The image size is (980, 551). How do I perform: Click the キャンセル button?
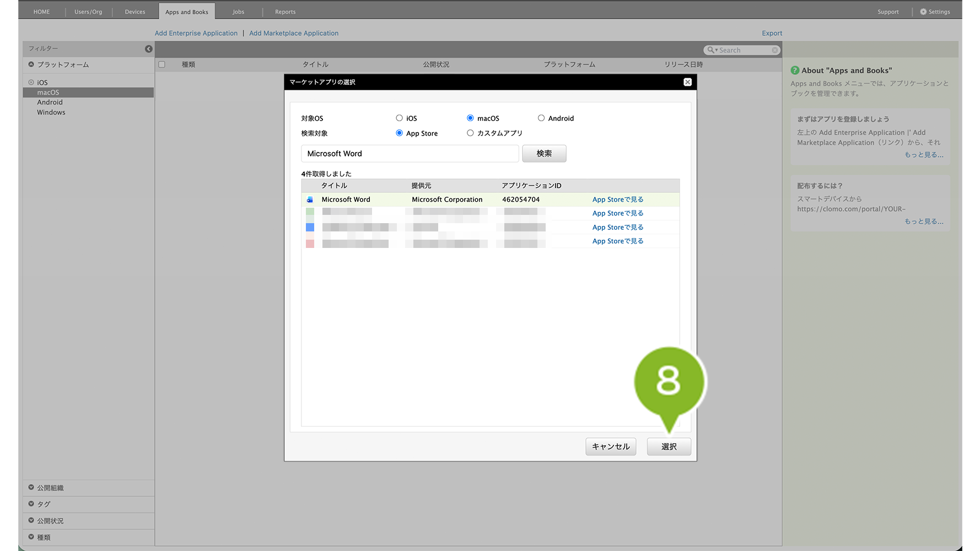tap(611, 446)
